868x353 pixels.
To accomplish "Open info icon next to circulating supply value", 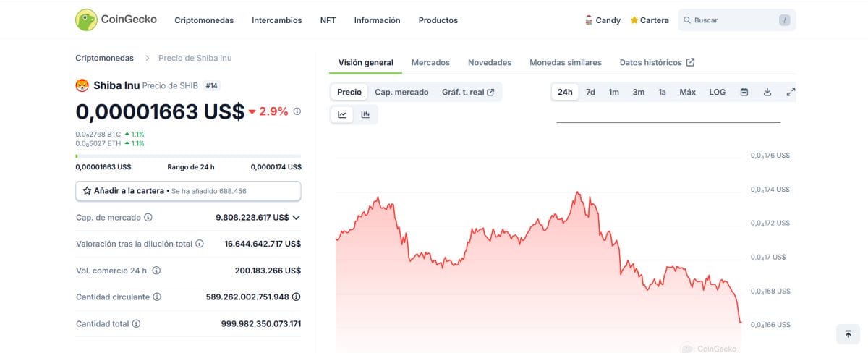I will click(x=297, y=297).
